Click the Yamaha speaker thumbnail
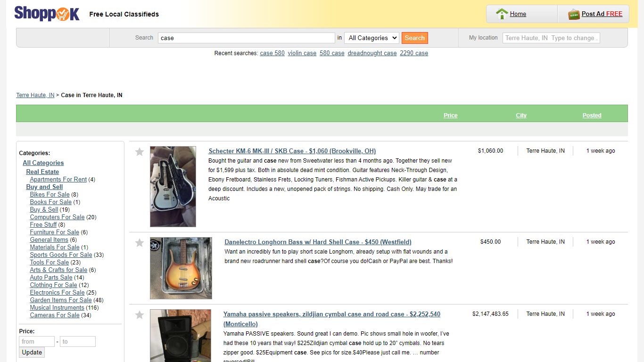The image size is (644, 362). (181, 336)
